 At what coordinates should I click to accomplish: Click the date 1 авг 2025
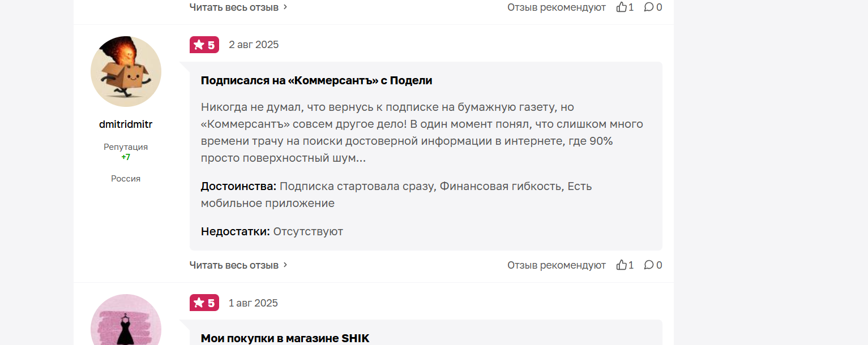pos(253,303)
